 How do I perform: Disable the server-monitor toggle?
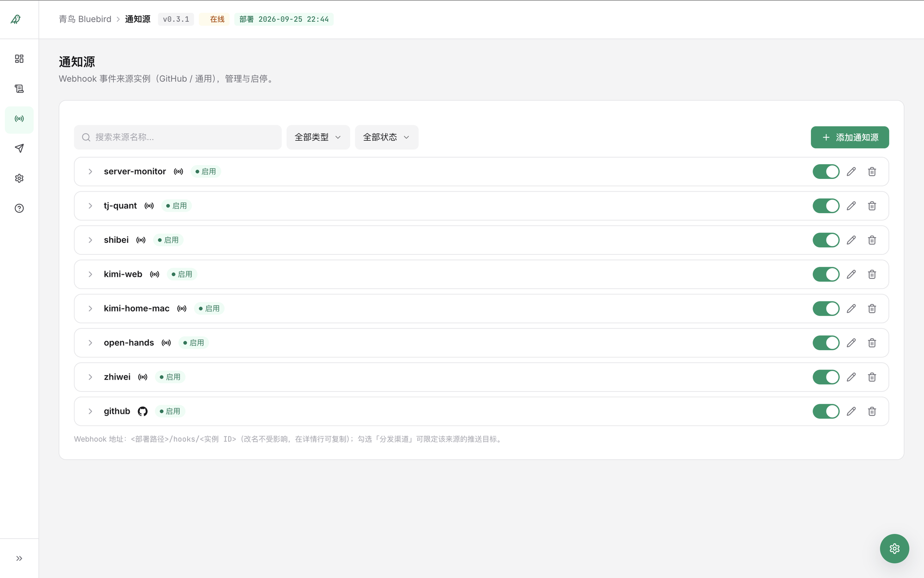(x=826, y=172)
